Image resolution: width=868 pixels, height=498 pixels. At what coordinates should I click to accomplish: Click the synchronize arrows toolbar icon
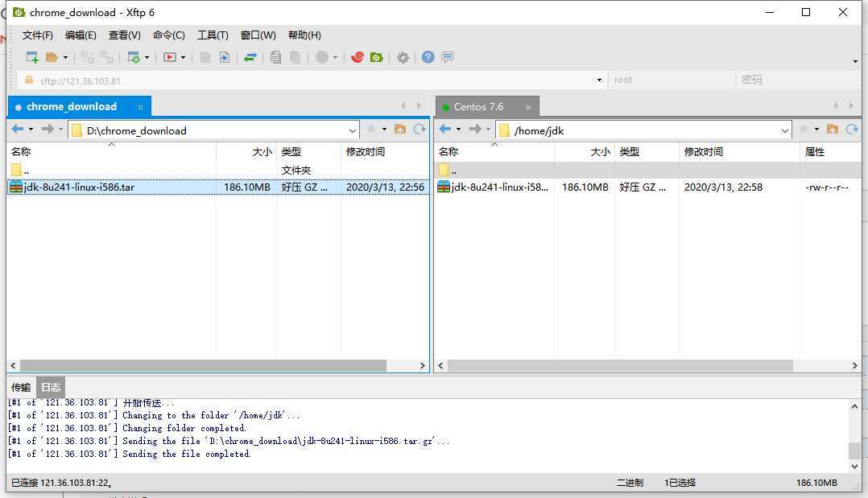(x=250, y=57)
